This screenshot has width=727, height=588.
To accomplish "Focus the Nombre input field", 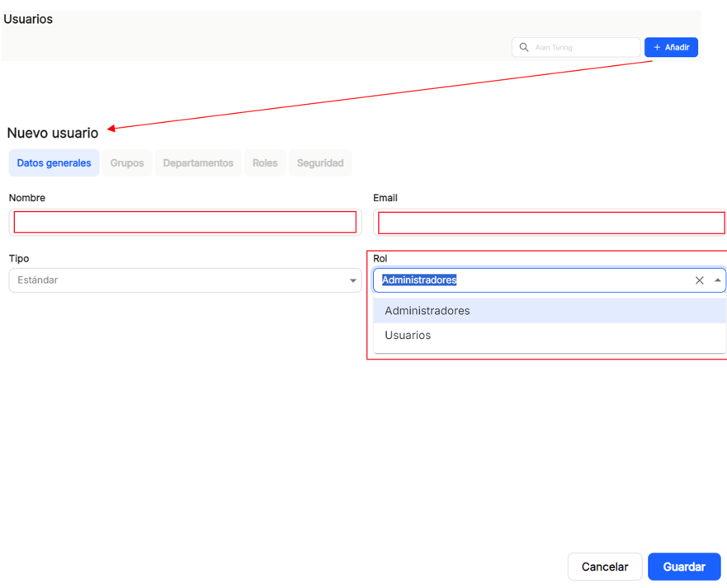I will [x=185, y=223].
